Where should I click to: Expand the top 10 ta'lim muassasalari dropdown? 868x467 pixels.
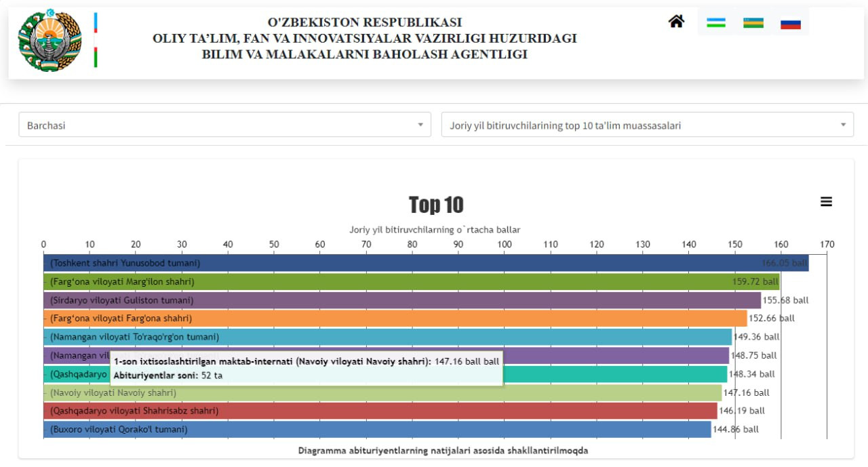(x=647, y=125)
